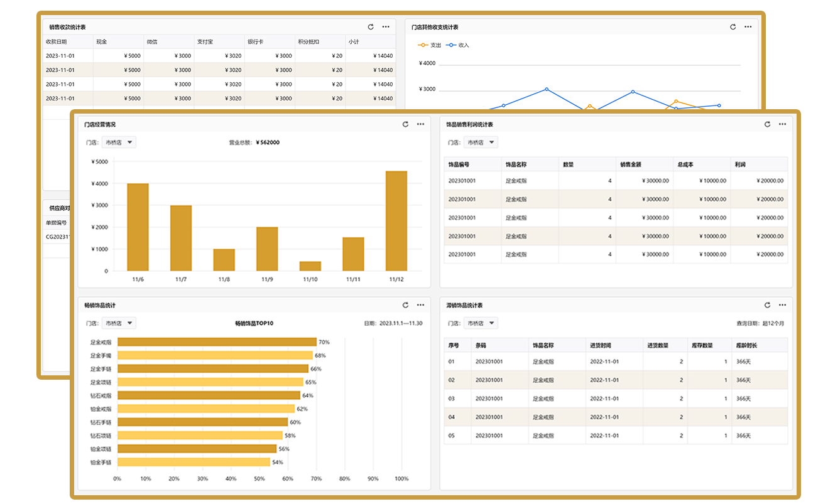Open the three-dot menu in 门店经营情况
This screenshot has width=828, height=504.
421,124
